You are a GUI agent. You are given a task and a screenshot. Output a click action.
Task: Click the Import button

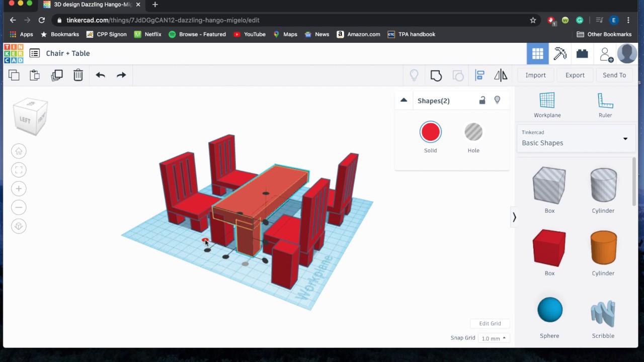(x=535, y=75)
